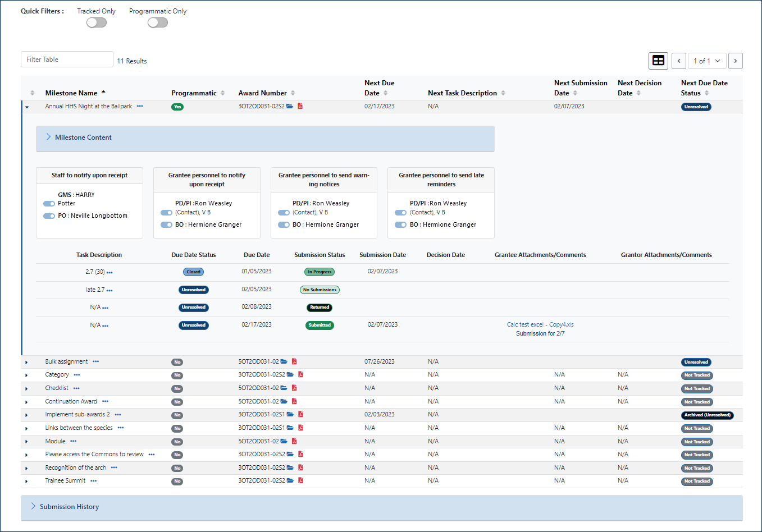Open folder icon in Implement sub-awards 2 row
Image resolution: width=762 pixels, height=532 pixels.
tap(290, 414)
